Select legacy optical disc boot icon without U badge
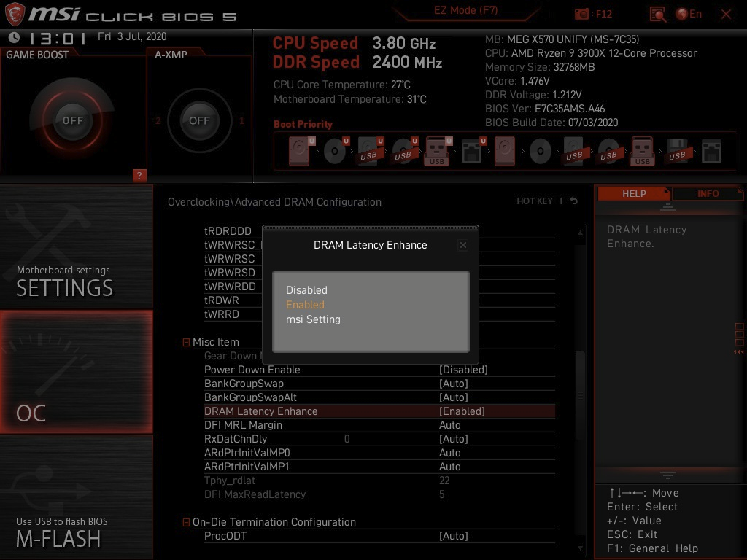 (541, 152)
